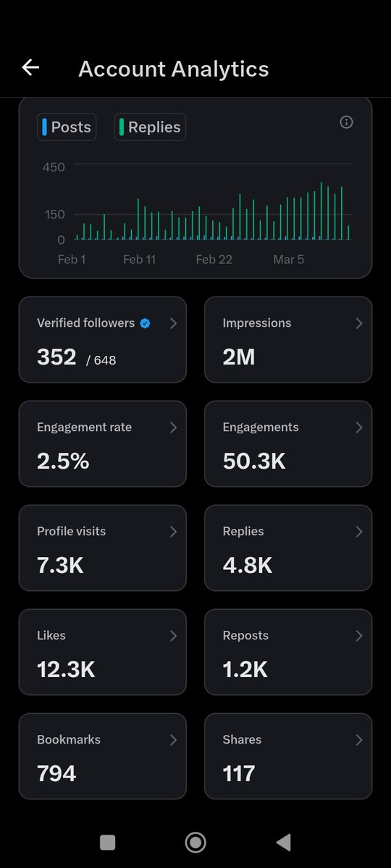The image size is (391, 868).
Task: Select the Mar 5 chart date label
Action: point(288,259)
